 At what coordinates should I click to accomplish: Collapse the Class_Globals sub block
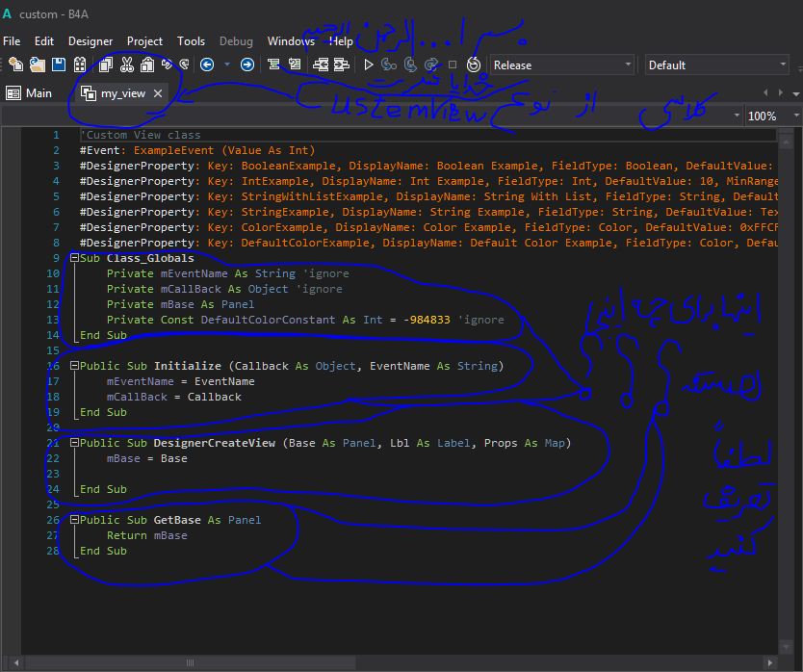tap(74, 258)
